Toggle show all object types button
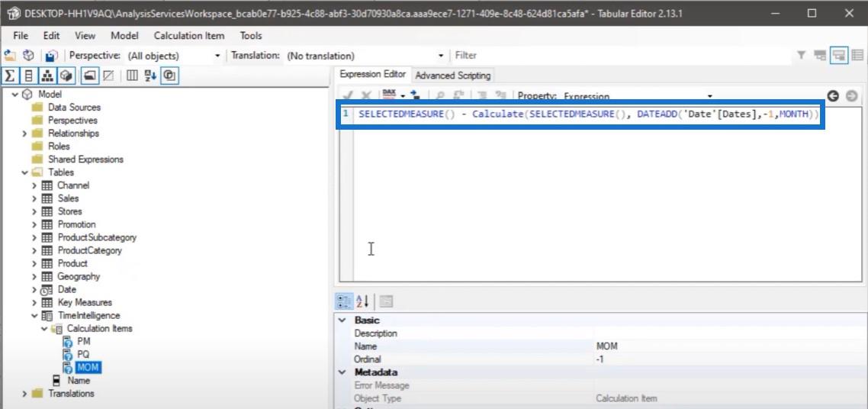The image size is (868, 409). (x=169, y=76)
